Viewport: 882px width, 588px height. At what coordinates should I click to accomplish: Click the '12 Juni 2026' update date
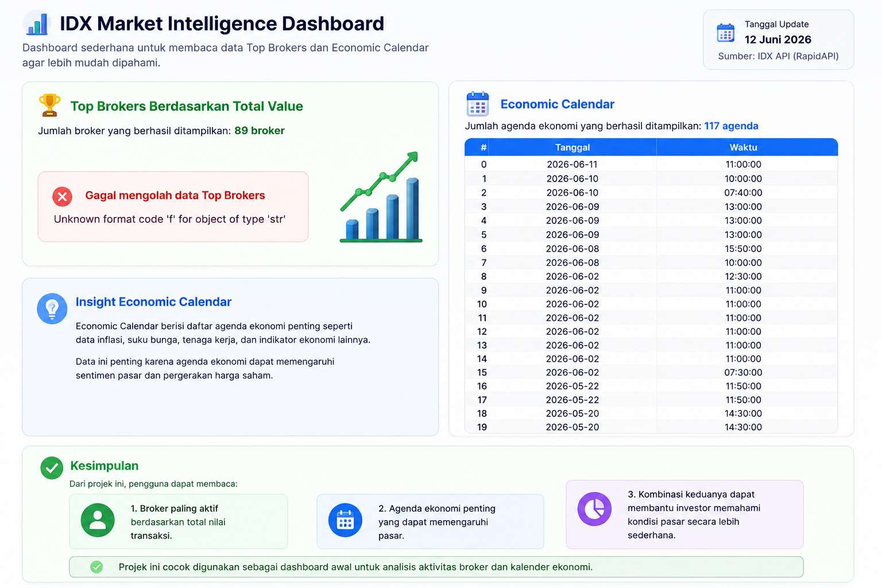(x=778, y=40)
